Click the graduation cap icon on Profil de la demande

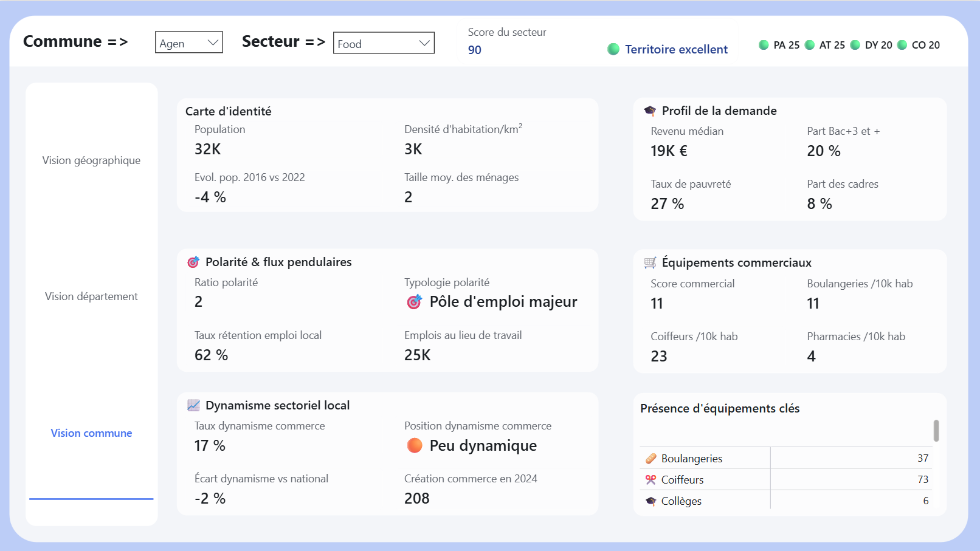click(650, 111)
